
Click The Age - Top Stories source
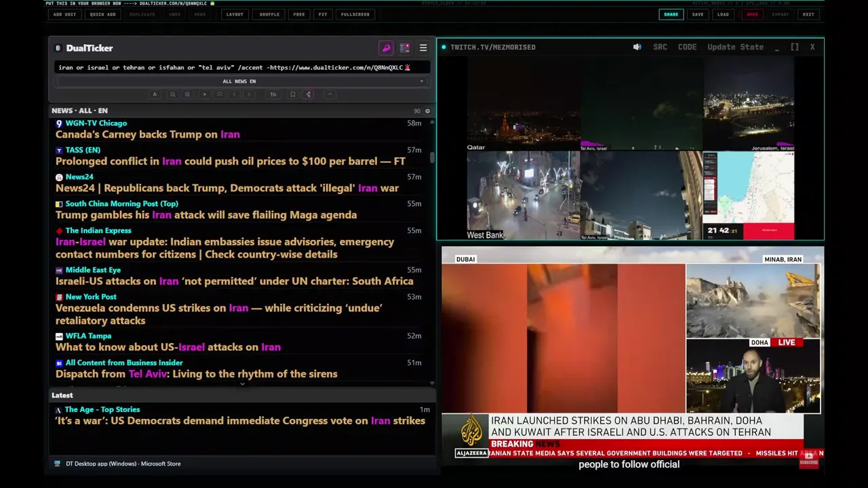102,409
